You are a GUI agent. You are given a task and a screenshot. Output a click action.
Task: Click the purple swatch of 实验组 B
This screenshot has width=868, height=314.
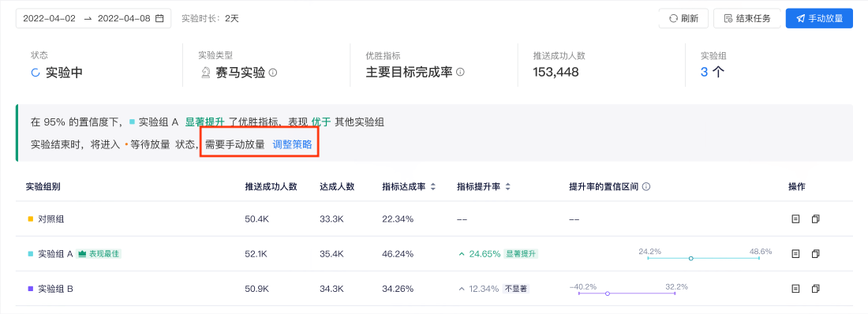[x=31, y=289]
